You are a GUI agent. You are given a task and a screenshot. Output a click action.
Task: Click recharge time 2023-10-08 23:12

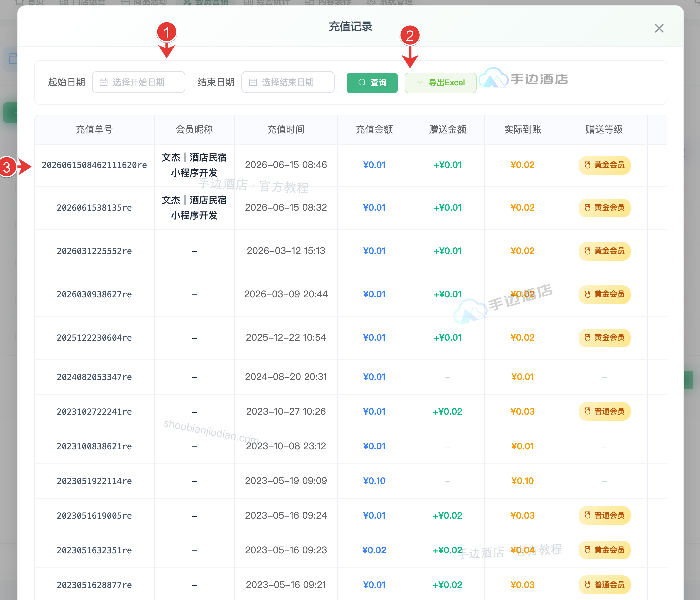pos(286,446)
